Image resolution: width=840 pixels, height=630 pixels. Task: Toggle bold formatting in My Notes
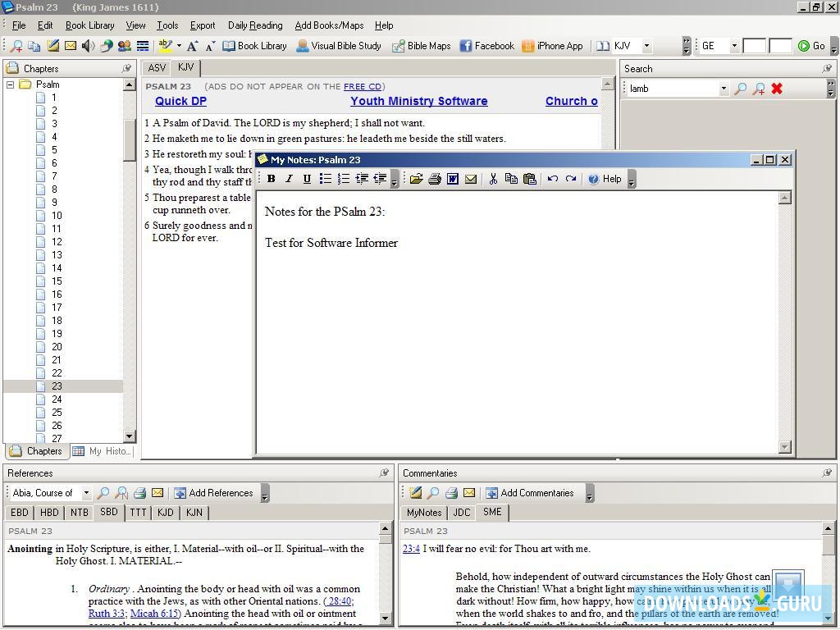(271, 178)
